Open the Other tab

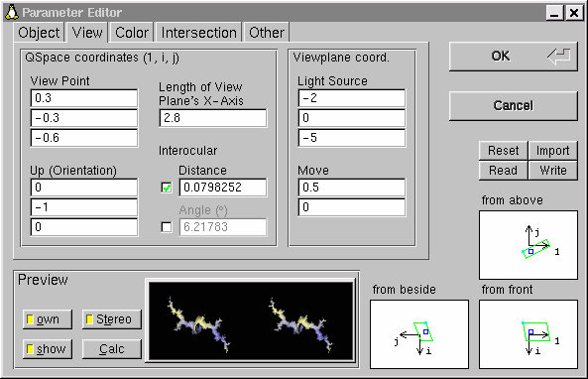[x=267, y=33]
